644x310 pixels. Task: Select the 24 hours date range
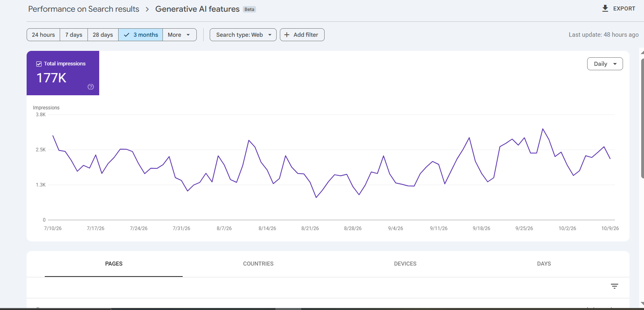(x=43, y=35)
